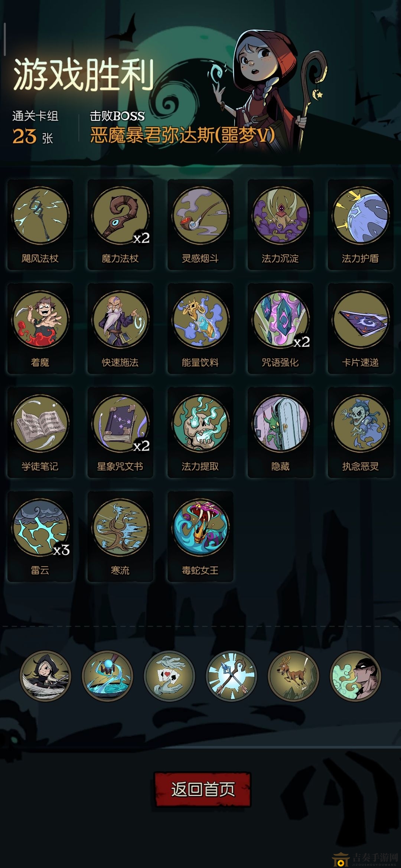Image resolution: width=401 pixels, height=868 pixels.
Task: Select the playing cards relic icon
Action: 169,676
